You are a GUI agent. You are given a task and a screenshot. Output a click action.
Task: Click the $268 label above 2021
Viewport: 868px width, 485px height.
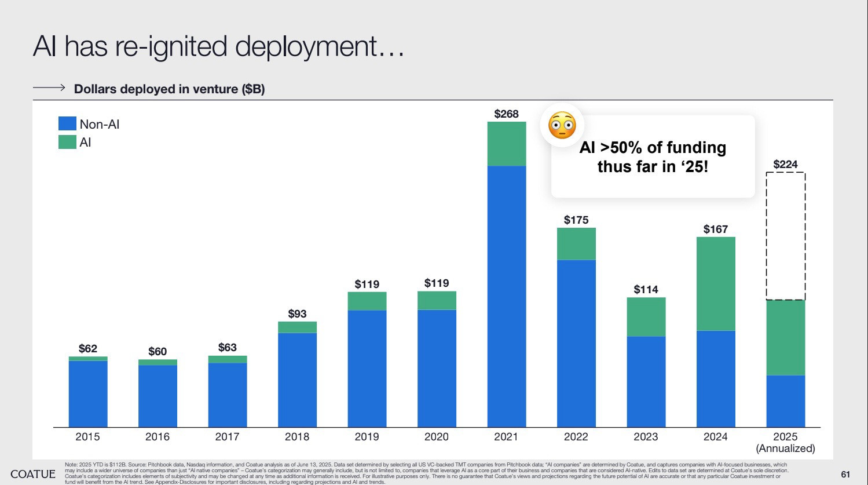(506, 114)
